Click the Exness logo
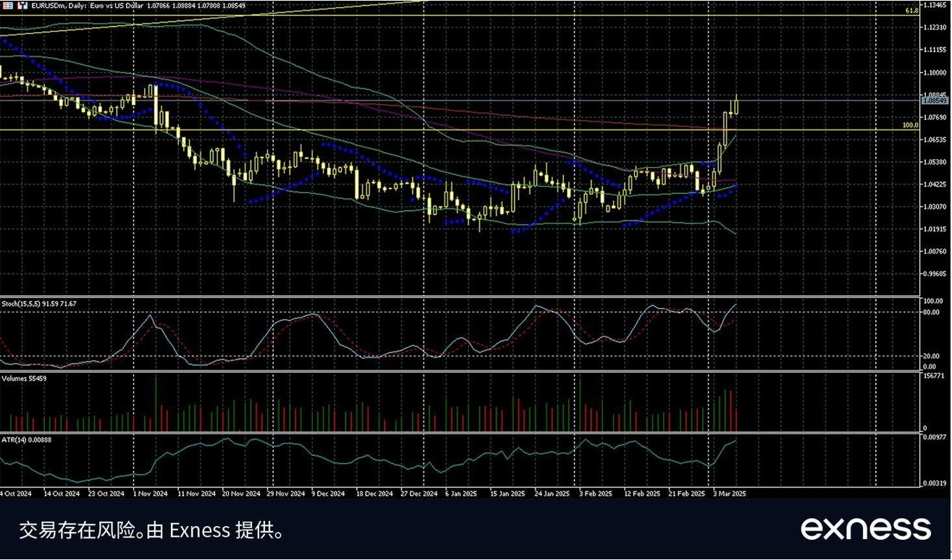Viewport: 952px width, 560px height. tap(865, 528)
